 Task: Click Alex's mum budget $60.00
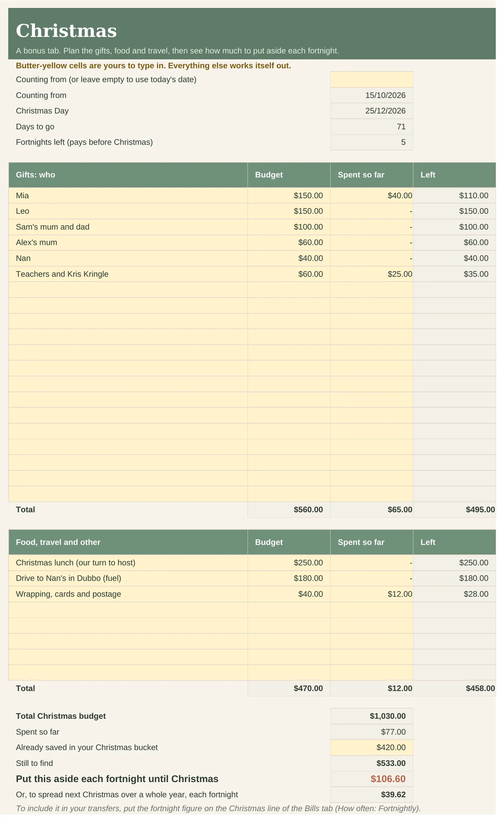289,242
